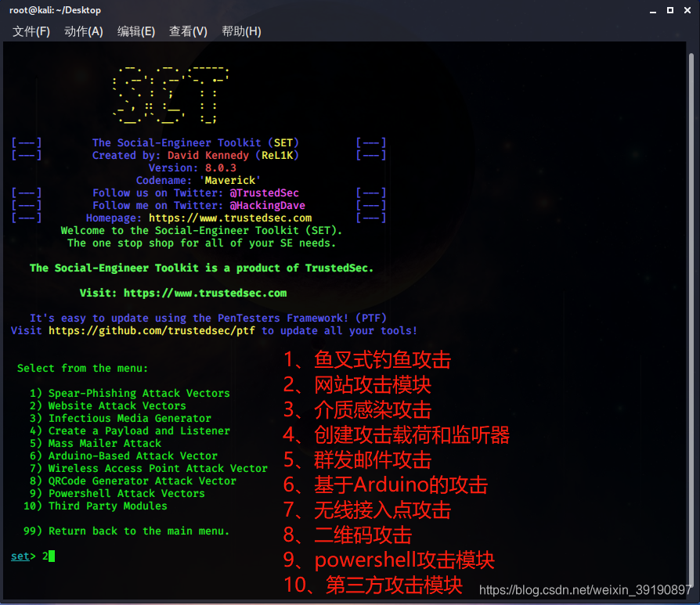
Task: Open the 动作(A) menu
Action: point(84,31)
